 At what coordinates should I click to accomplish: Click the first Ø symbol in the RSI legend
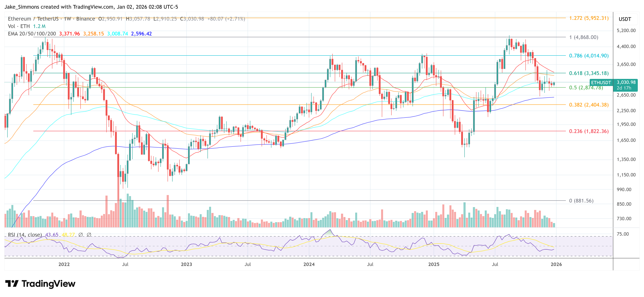[x=81, y=235]
